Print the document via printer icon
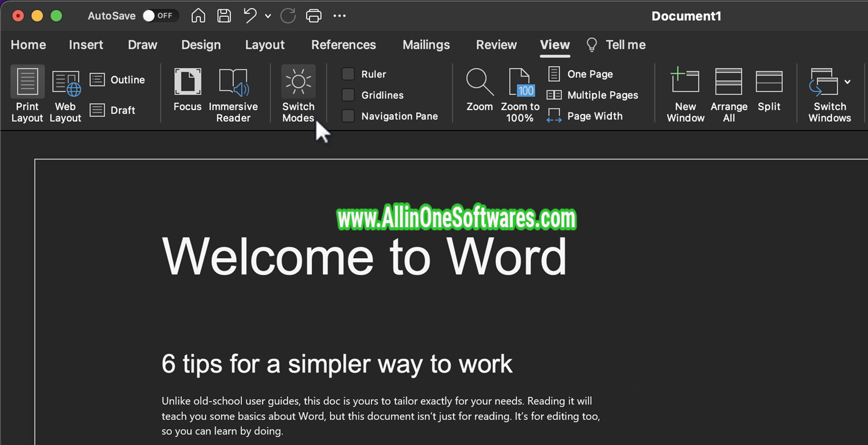Image resolution: width=868 pixels, height=445 pixels. pyautogui.click(x=314, y=16)
